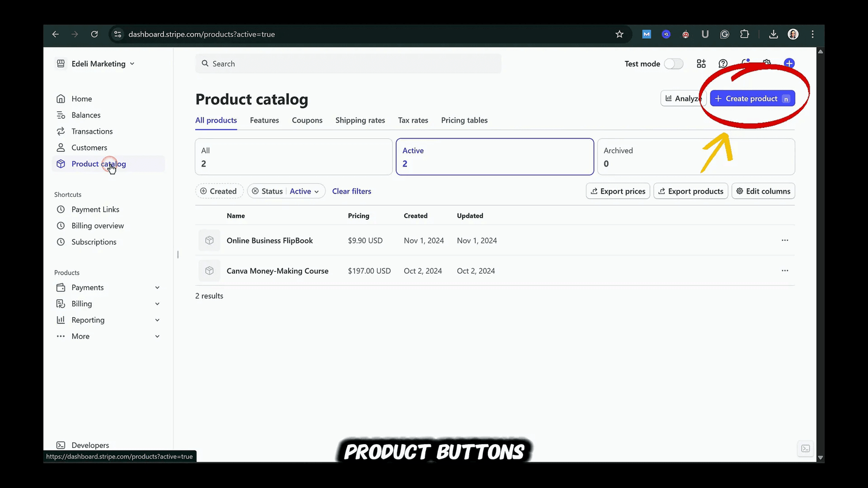Reload the page with refresh icon
868x488 pixels.
coord(94,34)
